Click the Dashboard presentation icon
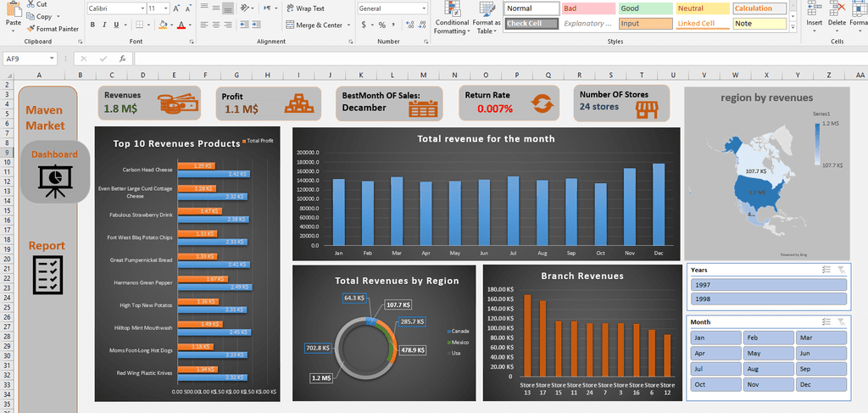This screenshot has height=413, width=868. pyautogui.click(x=55, y=181)
